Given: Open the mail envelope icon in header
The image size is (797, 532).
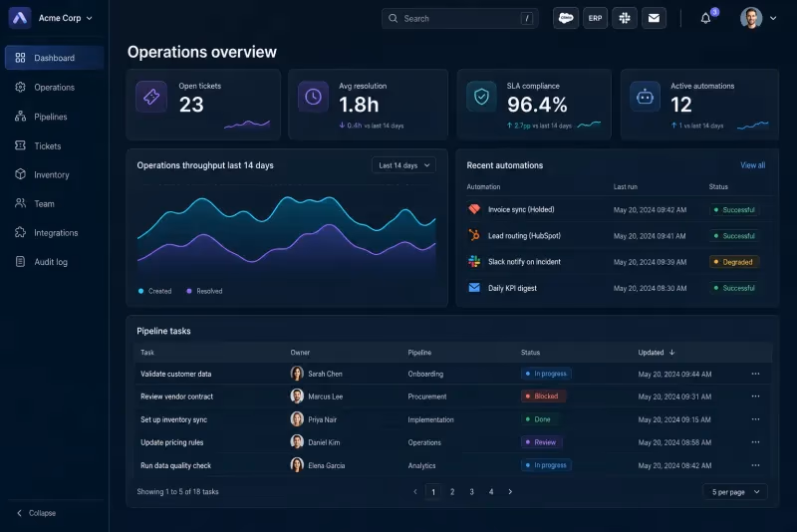Looking at the screenshot, I should [x=654, y=18].
